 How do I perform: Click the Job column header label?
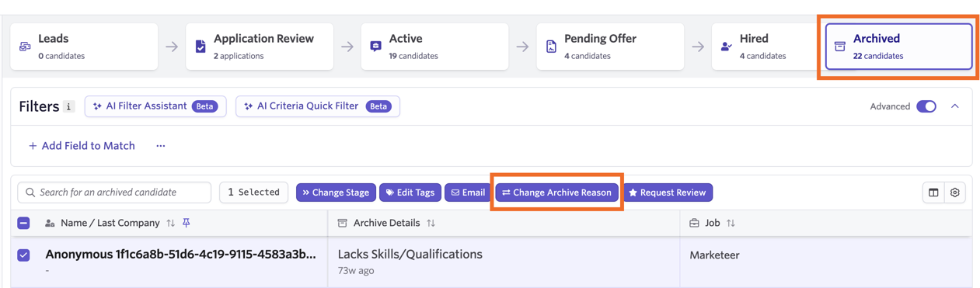tap(712, 223)
